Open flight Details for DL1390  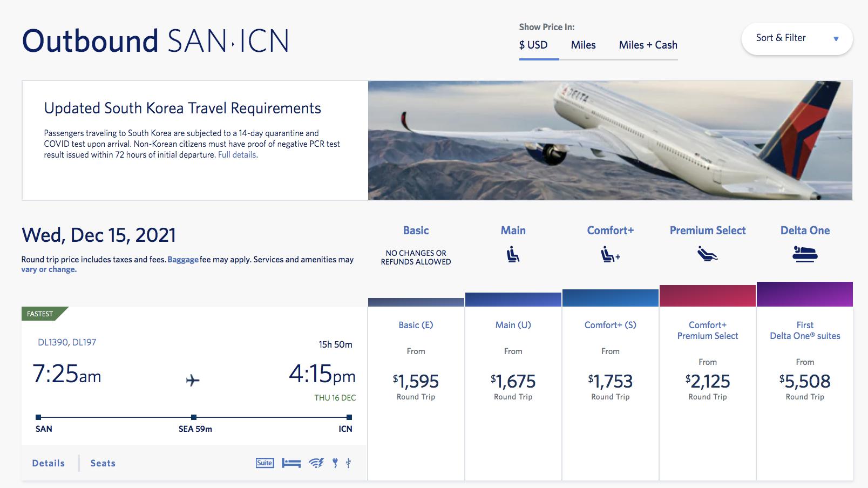coord(49,463)
